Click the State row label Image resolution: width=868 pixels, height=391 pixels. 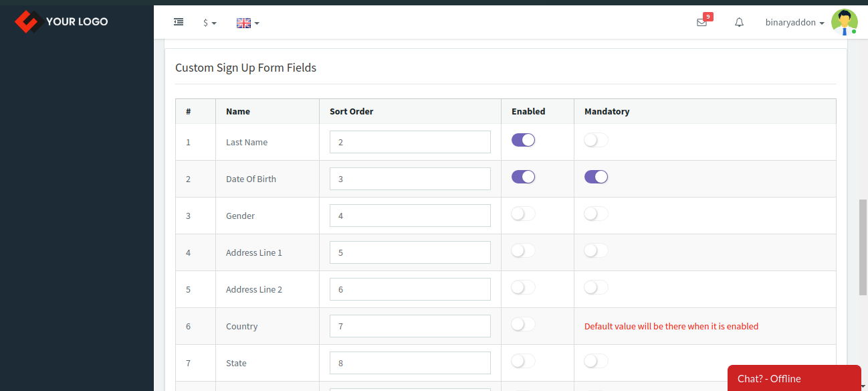pos(236,364)
